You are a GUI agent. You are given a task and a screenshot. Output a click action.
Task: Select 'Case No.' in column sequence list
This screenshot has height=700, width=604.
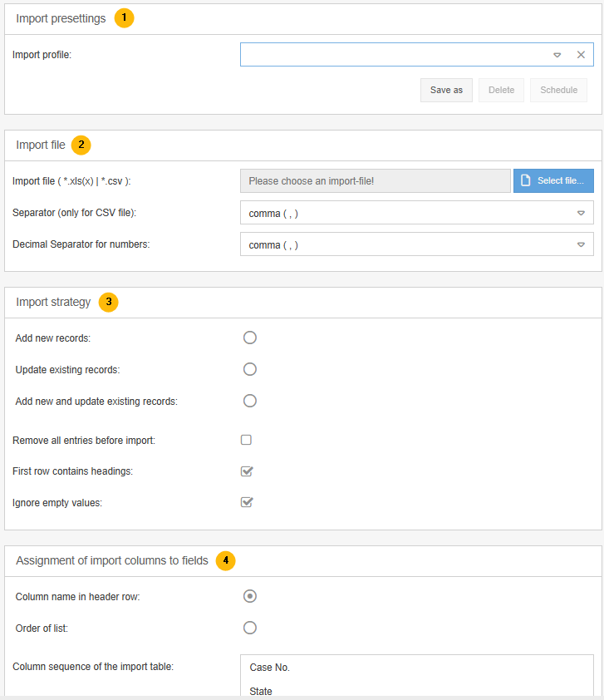[270, 668]
